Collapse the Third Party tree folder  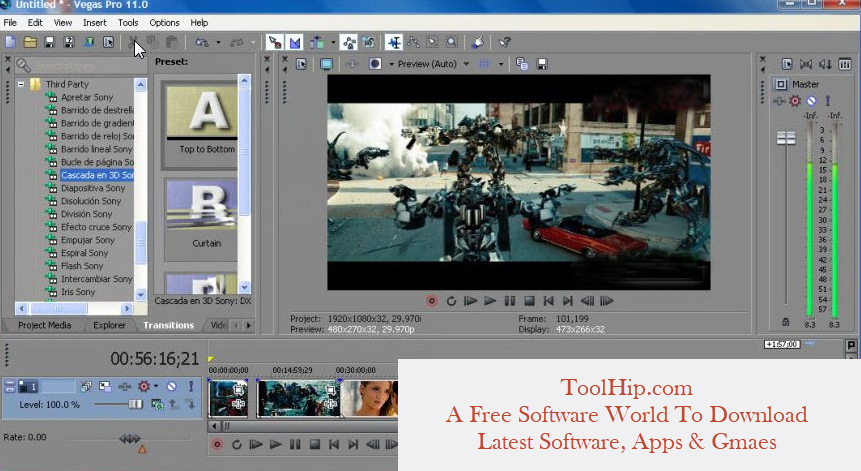click(x=21, y=84)
